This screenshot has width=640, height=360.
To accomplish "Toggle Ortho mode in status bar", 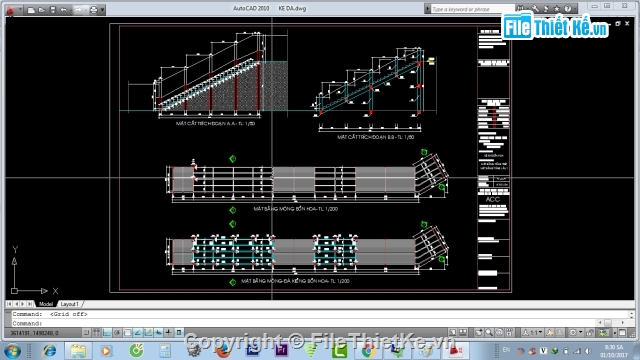I will point(107,333).
